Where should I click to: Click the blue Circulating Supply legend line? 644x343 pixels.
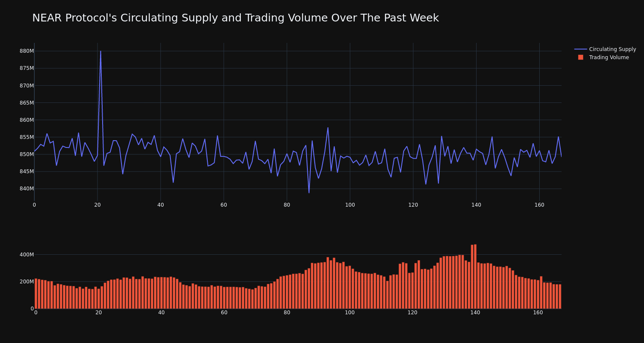click(x=580, y=49)
